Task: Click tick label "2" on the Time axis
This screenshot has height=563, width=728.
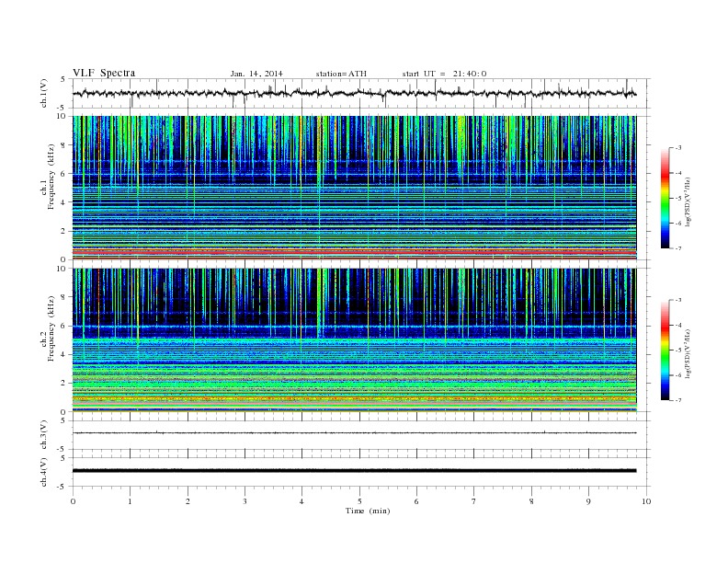Action: [188, 501]
